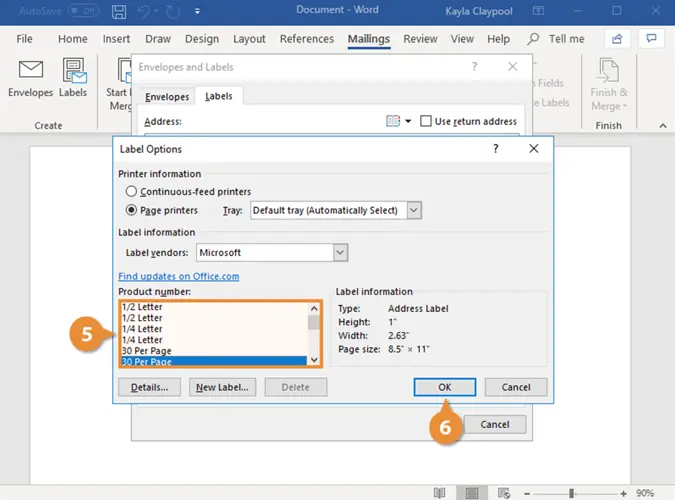Click the Undo arrow icon
The image size is (675, 500).
[x=143, y=11]
